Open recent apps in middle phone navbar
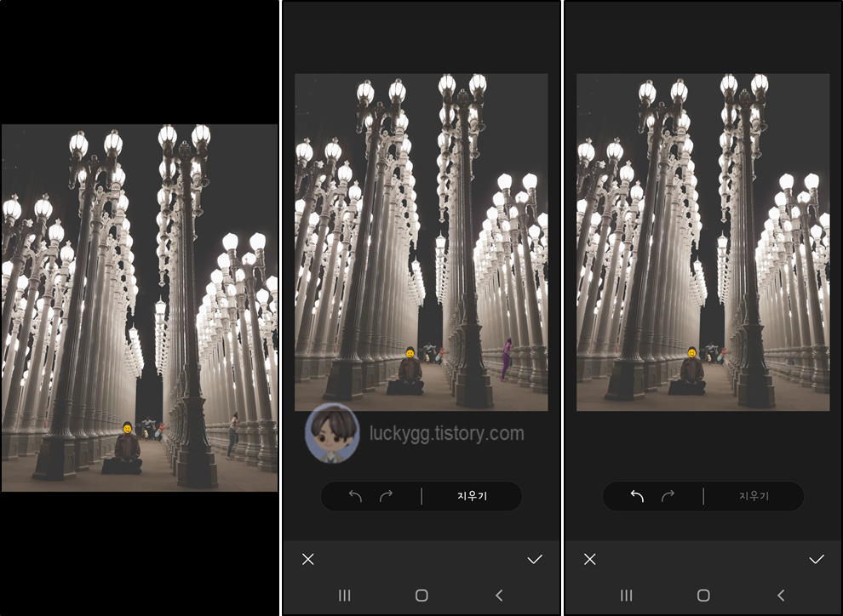 (345, 595)
